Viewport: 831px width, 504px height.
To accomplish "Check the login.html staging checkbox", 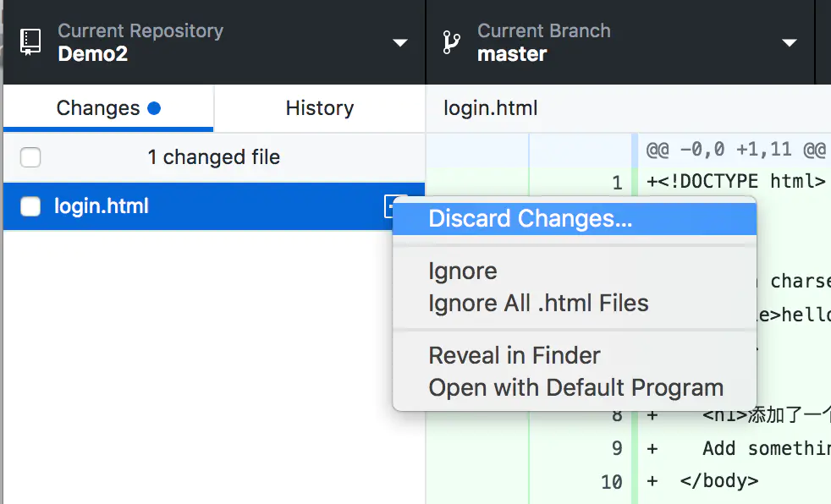I will click(x=30, y=205).
